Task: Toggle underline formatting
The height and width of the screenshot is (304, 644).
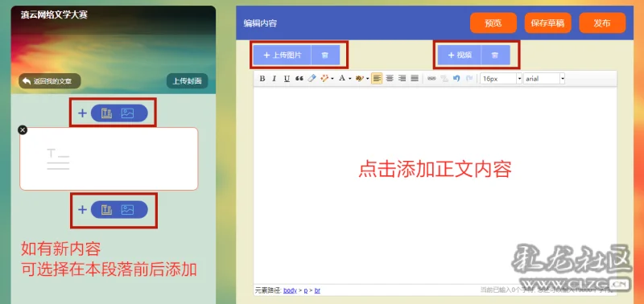Action: 287,79
